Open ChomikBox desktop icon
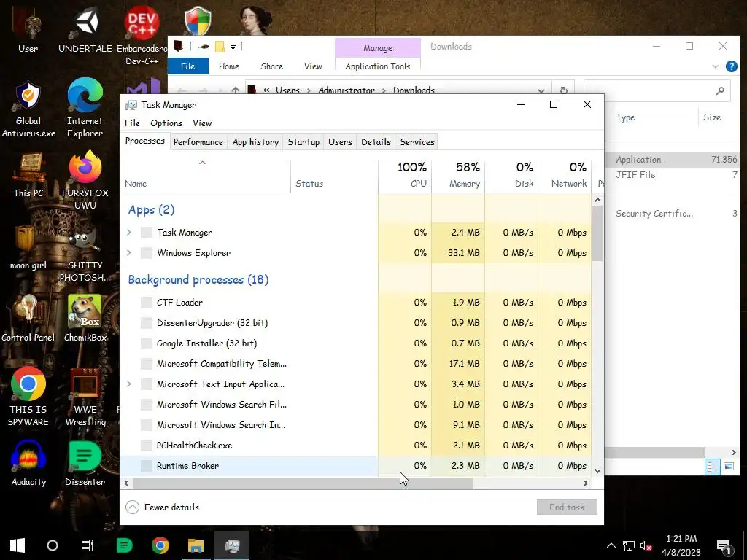747x560 pixels. click(x=85, y=318)
